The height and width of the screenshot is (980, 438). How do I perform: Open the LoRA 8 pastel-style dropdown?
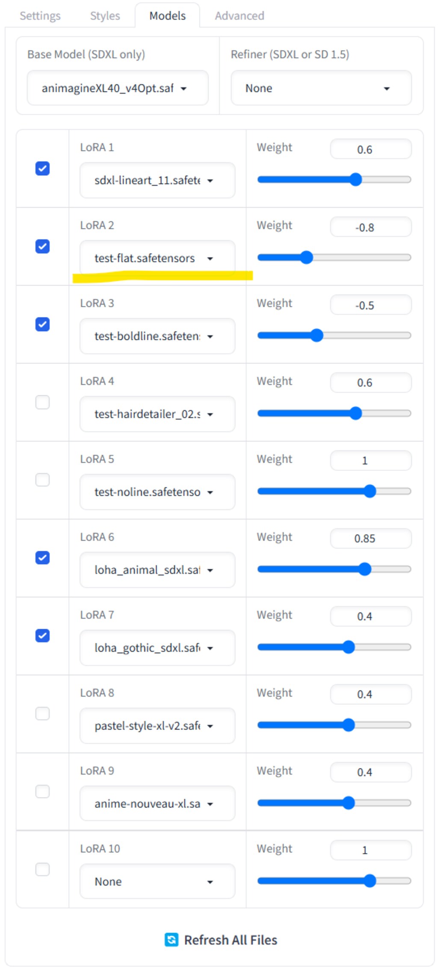[157, 726]
